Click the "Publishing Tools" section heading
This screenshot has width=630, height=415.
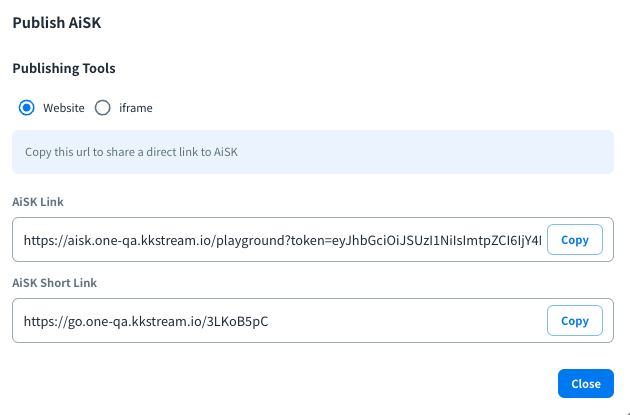click(64, 69)
